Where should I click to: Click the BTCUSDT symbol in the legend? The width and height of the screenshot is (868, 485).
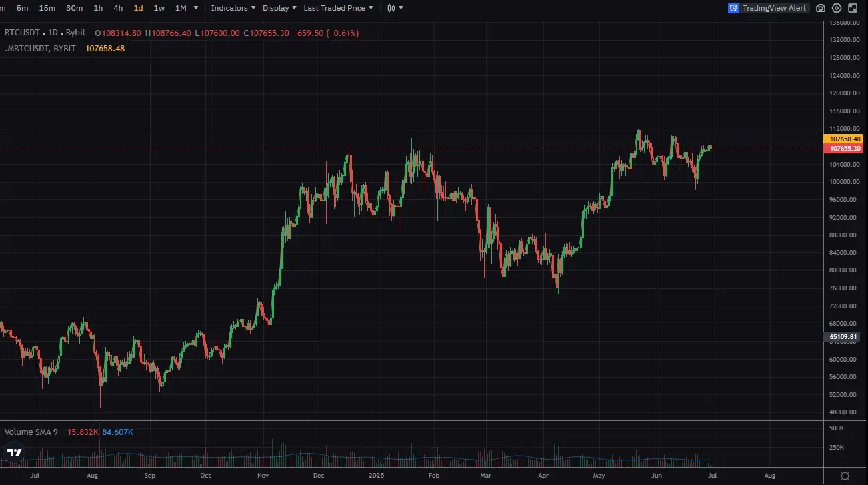click(x=22, y=32)
